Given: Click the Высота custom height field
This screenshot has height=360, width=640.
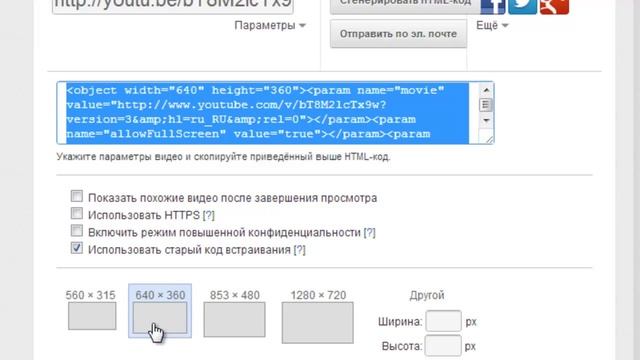Looking at the screenshot, I should point(443,346).
